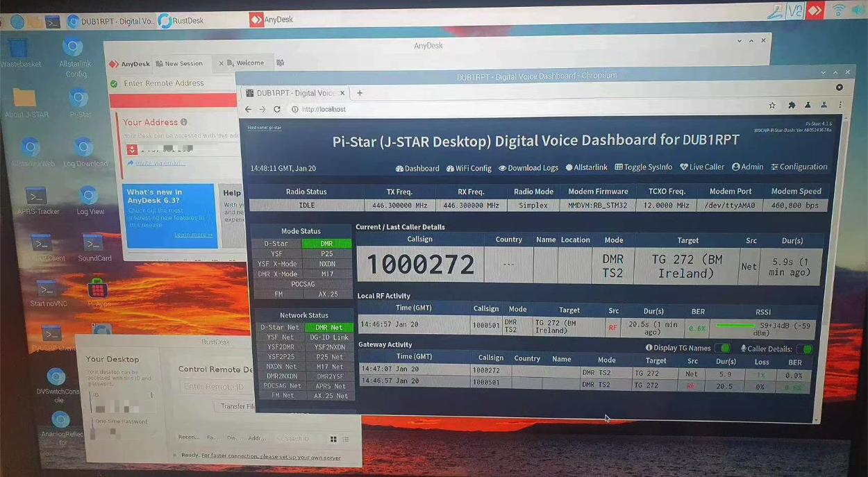Switch to RustDesk in the taskbar
This screenshot has height=477, width=868.
point(181,21)
